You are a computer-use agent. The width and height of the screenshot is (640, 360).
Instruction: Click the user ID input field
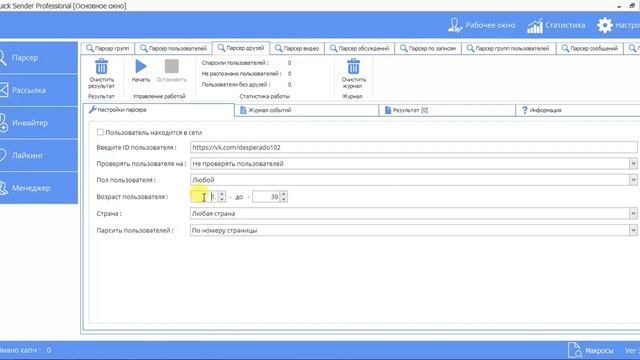[x=413, y=147]
